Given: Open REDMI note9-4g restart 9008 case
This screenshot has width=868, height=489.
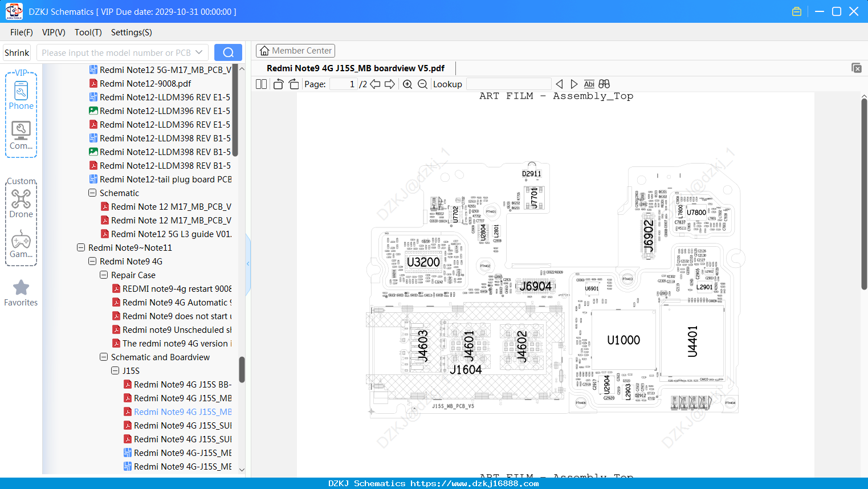Looking at the screenshot, I should pos(172,288).
